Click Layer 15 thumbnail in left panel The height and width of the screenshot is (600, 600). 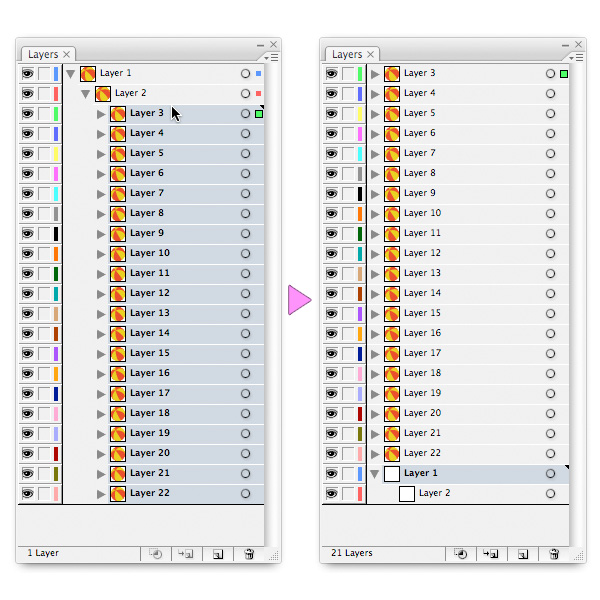118,354
